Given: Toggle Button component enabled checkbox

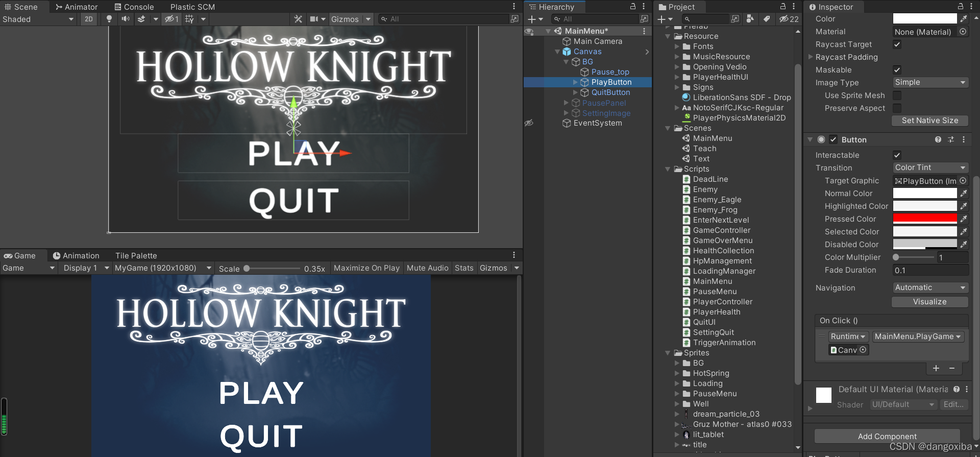Looking at the screenshot, I should click(x=833, y=139).
